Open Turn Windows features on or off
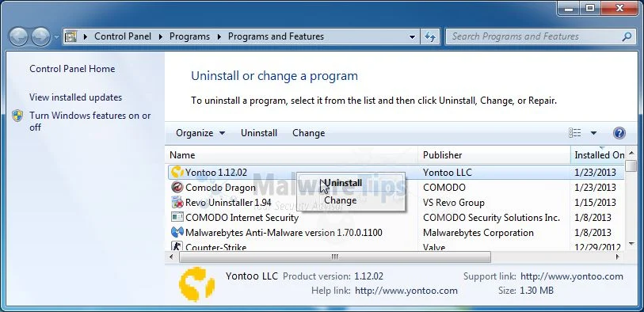The image size is (644, 312). [90, 121]
